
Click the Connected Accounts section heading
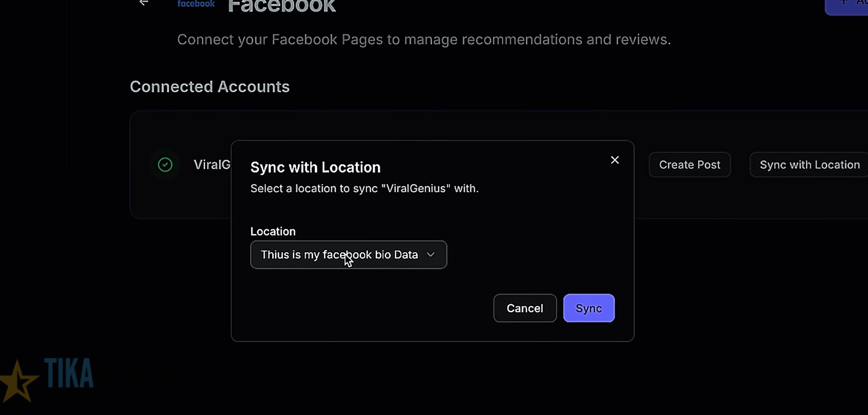click(210, 87)
